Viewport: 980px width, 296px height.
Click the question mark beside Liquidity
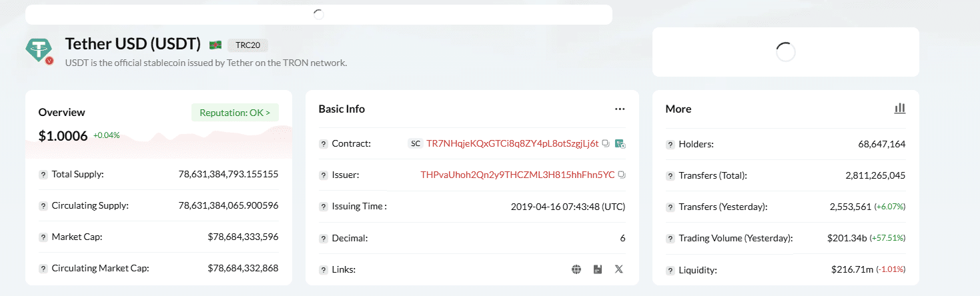[x=670, y=270]
